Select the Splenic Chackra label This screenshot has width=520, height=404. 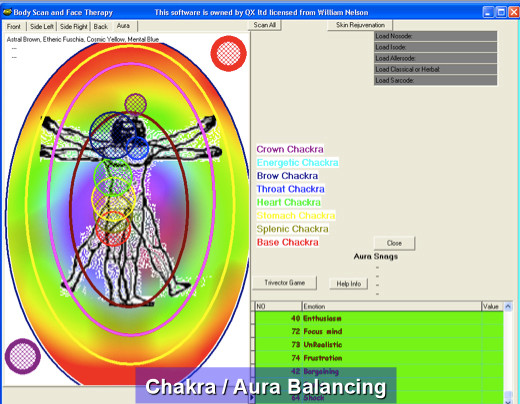click(293, 229)
